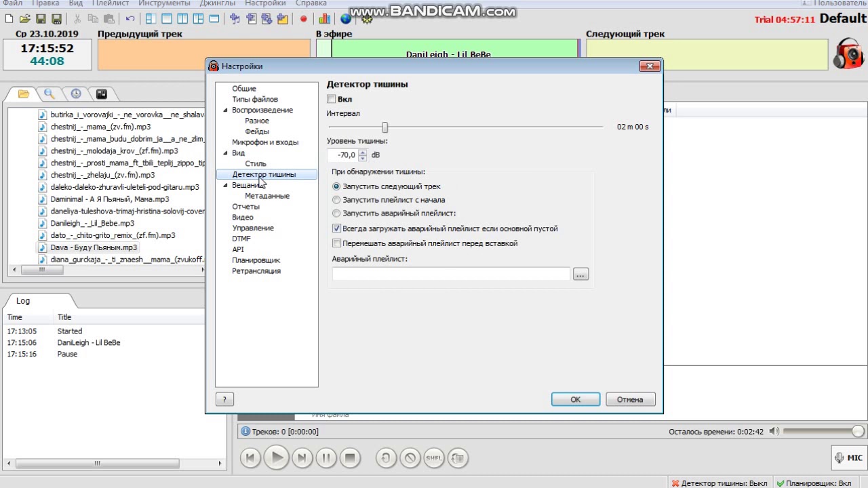Select the file Danileigh_-_Lil_Bebe.mp3 in the list
The height and width of the screenshot is (488, 868).
tap(92, 223)
